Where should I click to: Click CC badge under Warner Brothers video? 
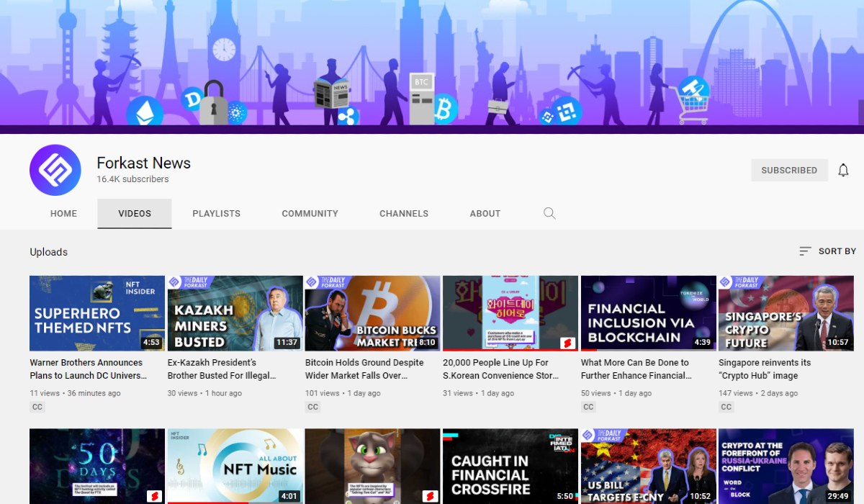(x=37, y=407)
